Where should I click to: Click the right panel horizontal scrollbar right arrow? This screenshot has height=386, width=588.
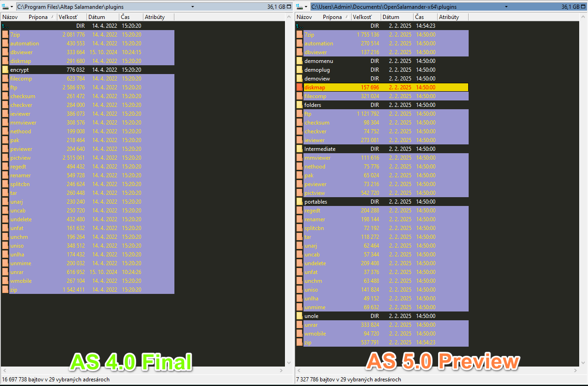pyautogui.click(x=576, y=371)
